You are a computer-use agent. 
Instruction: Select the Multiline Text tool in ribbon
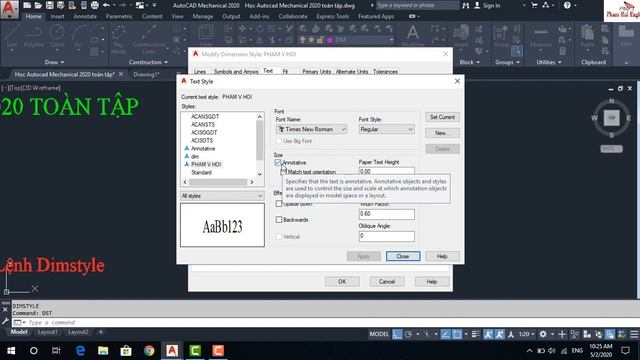[x=413, y=35]
